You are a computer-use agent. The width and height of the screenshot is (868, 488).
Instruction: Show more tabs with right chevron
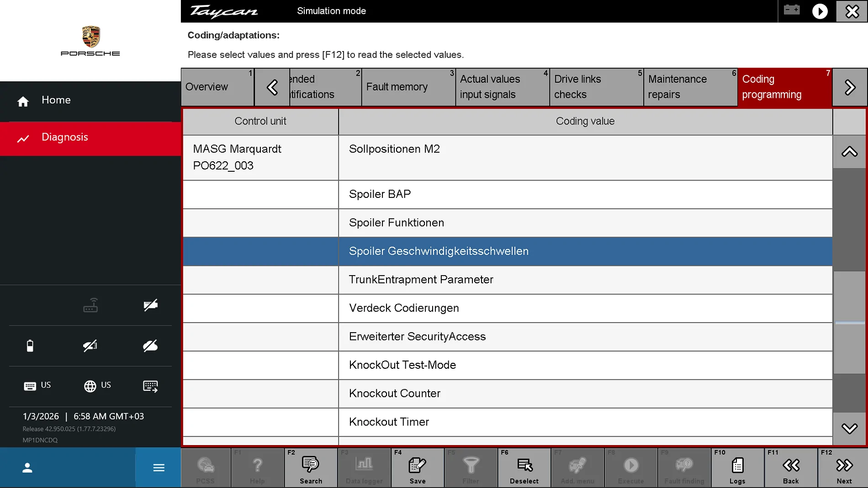(850, 87)
